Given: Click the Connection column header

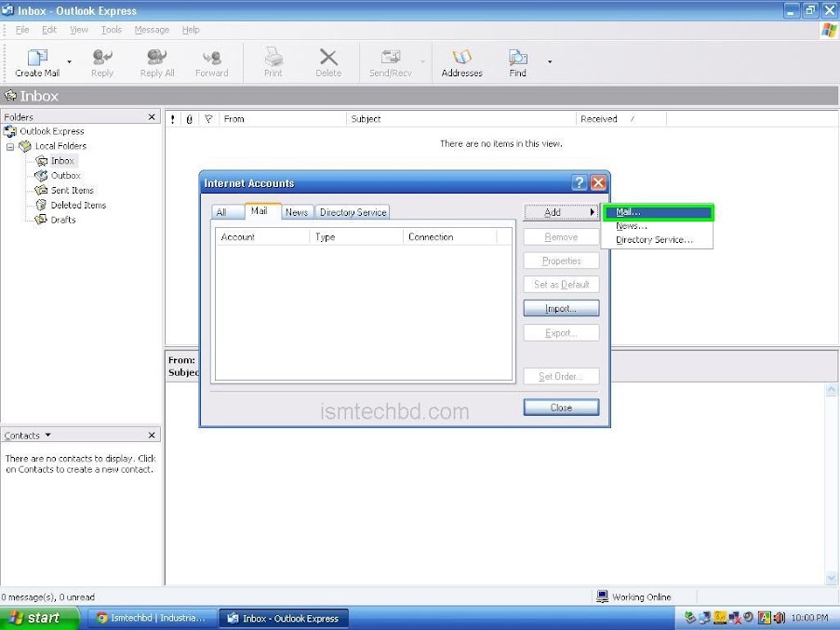Looking at the screenshot, I should tap(450, 237).
